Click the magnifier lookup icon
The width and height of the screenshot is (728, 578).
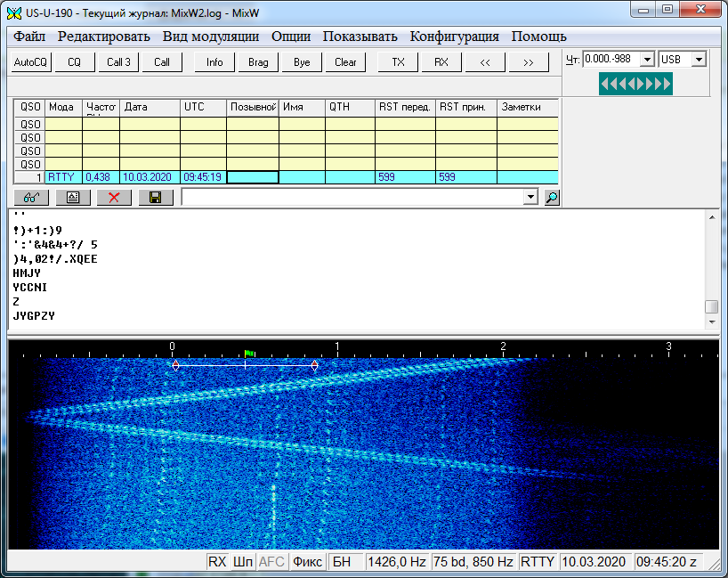552,198
